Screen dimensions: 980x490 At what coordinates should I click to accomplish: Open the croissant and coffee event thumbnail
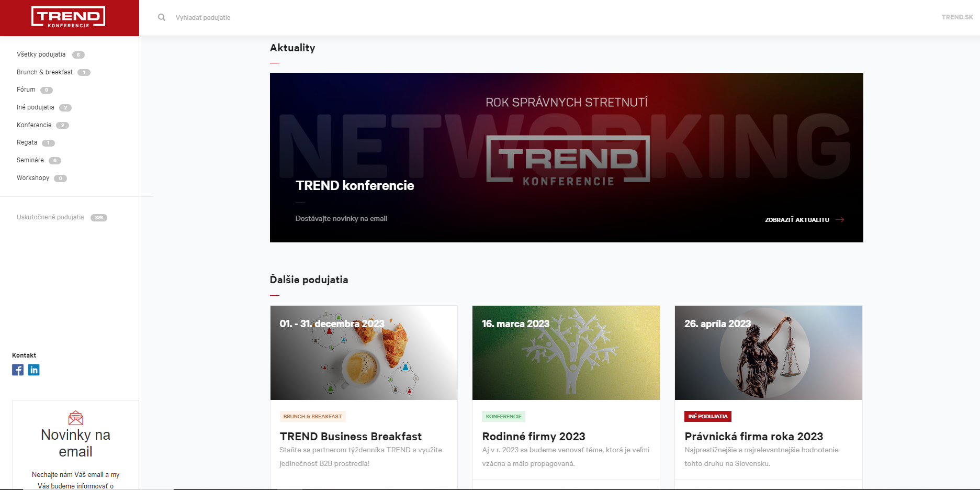(x=364, y=353)
